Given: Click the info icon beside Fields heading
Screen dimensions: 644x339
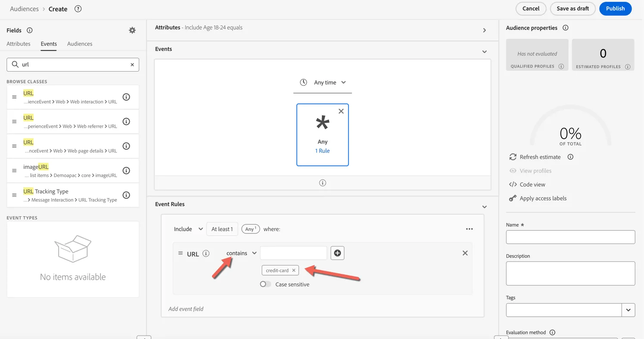Looking at the screenshot, I should pos(30,30).
